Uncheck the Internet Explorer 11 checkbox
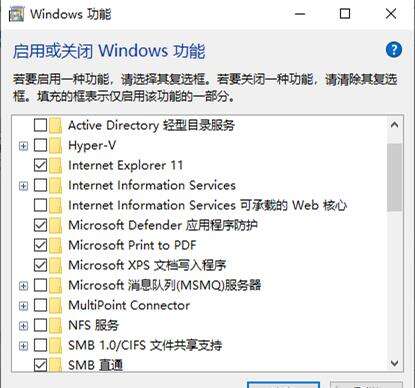The height and width of the screenshot is (388, 415). [x=40, y=165]
